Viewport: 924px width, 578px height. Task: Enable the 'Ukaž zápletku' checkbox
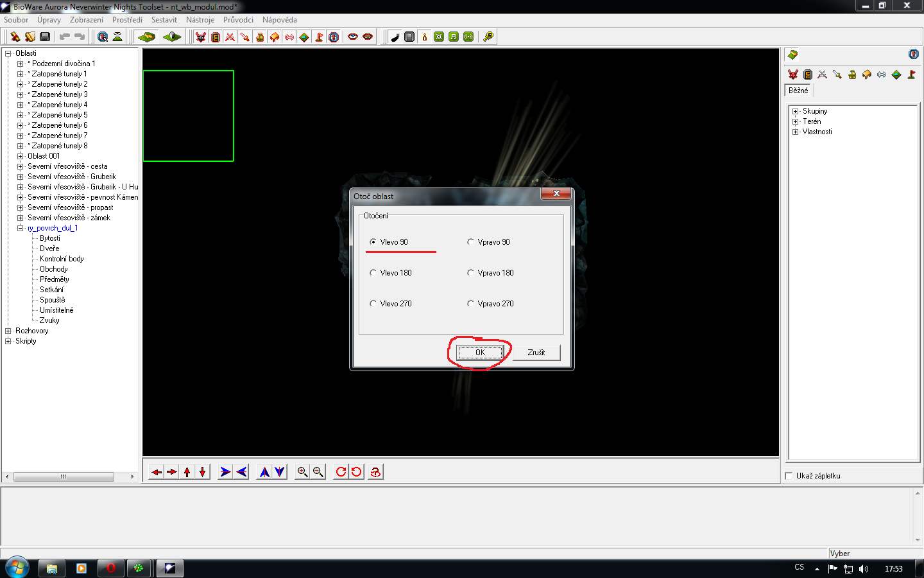[789, 476]
